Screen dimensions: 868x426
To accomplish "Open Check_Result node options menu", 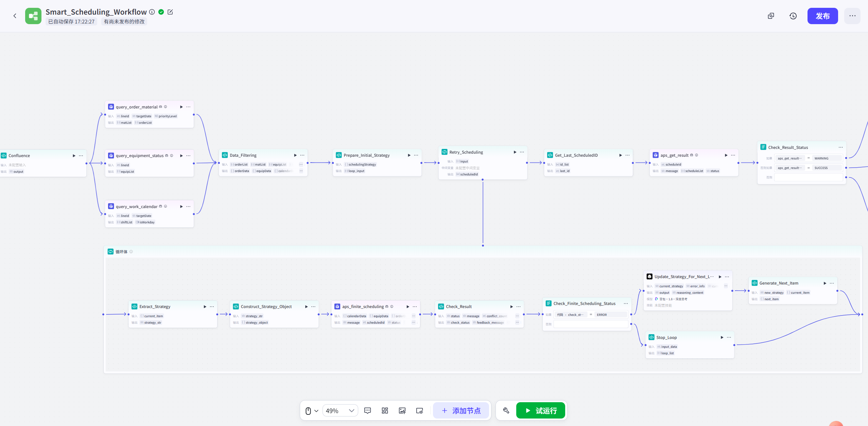I will tap(518, 307).
